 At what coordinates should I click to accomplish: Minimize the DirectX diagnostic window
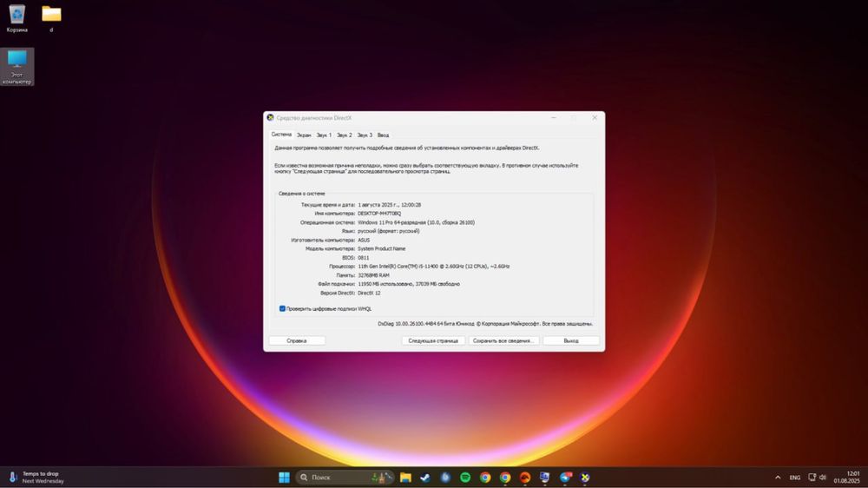[x=554, y=117]
